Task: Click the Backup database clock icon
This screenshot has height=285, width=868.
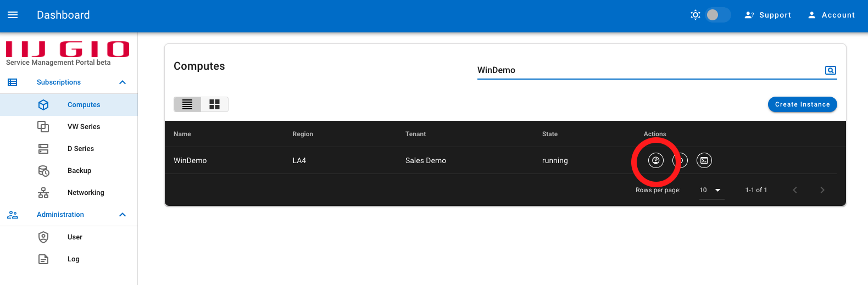Action: click(x=43, y=171)
